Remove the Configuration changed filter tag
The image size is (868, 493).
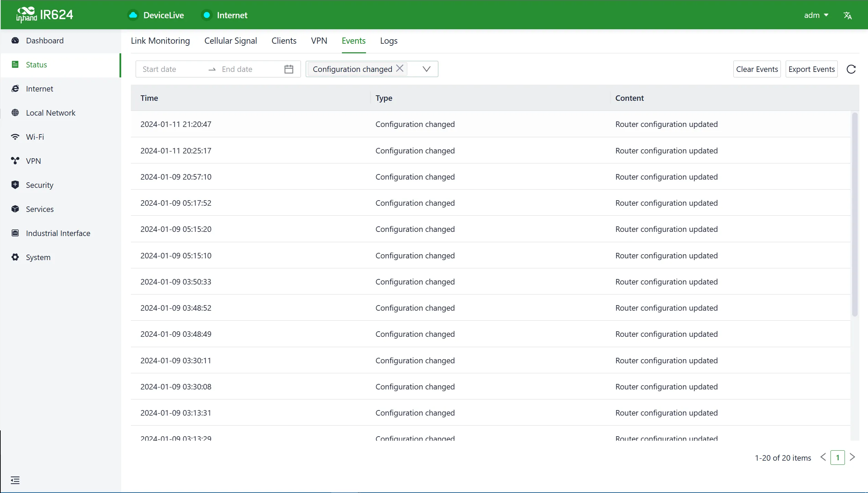[x=400, y=68]
